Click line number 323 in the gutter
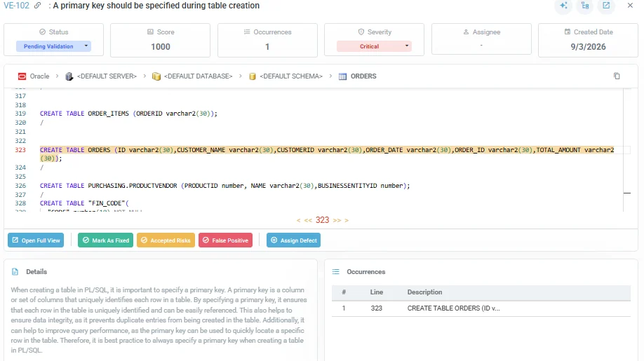The image size is (644, 361). 20,150
